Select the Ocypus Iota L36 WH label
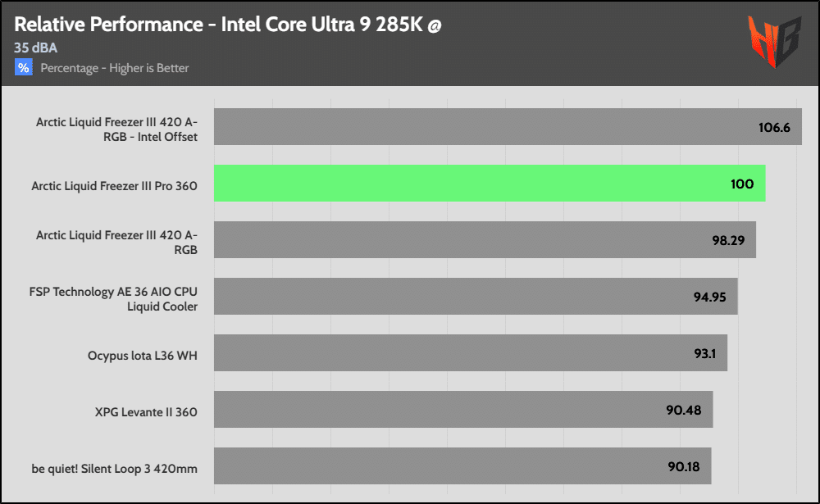Image resolution: width=820 pixels, height=504 pixels. pos(143,356)
